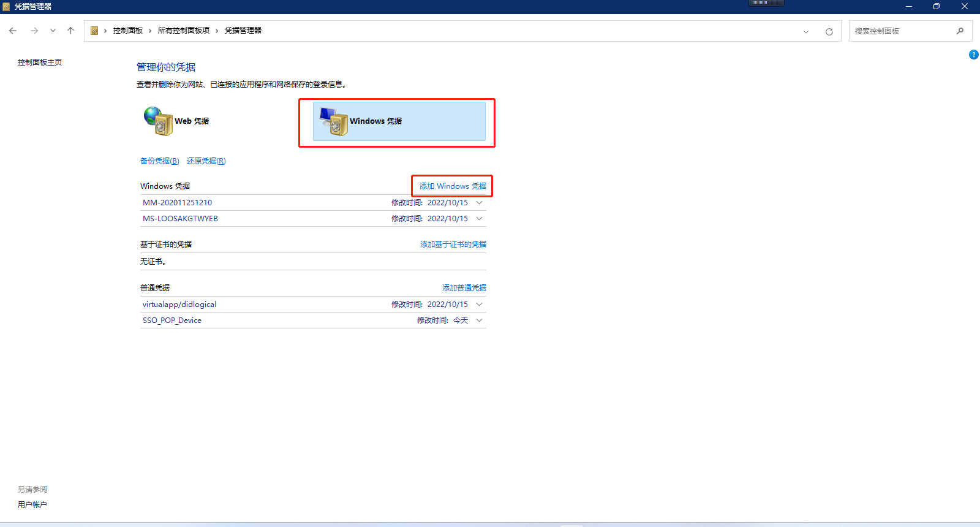Screen dimensions: 980x527
Task: Click the forward navigation arrow
Action: tap(34, 31)
